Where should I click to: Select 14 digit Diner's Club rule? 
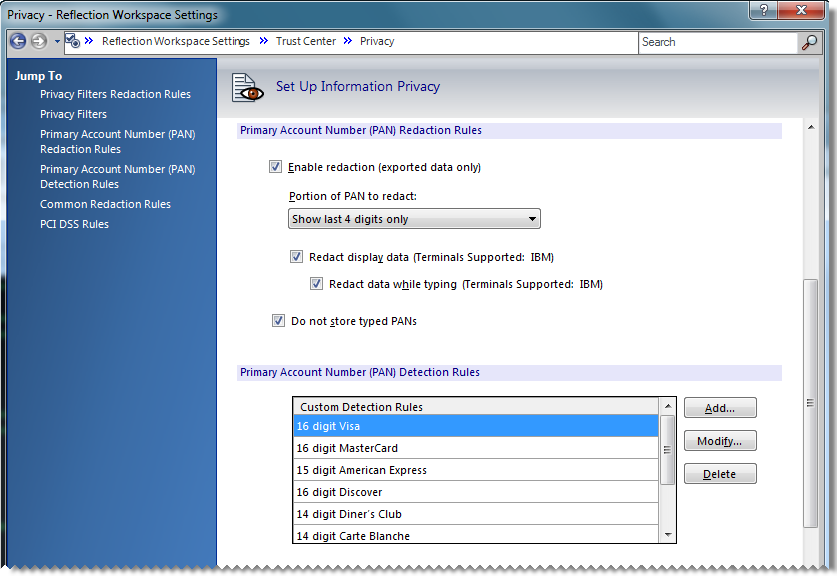pyautogui.click(x=476, y=514)
